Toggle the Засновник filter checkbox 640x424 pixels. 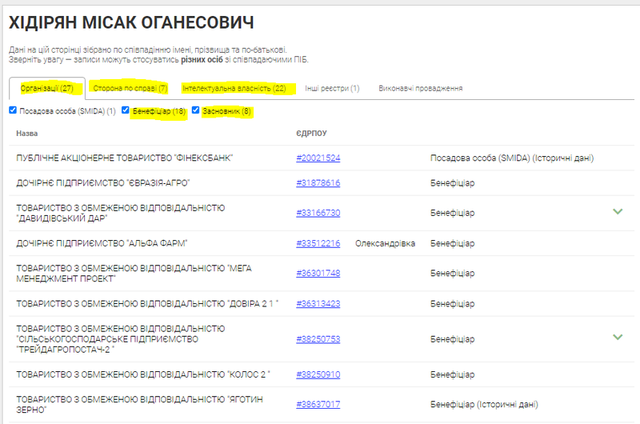pyautogui.click(x=196, y=110)
